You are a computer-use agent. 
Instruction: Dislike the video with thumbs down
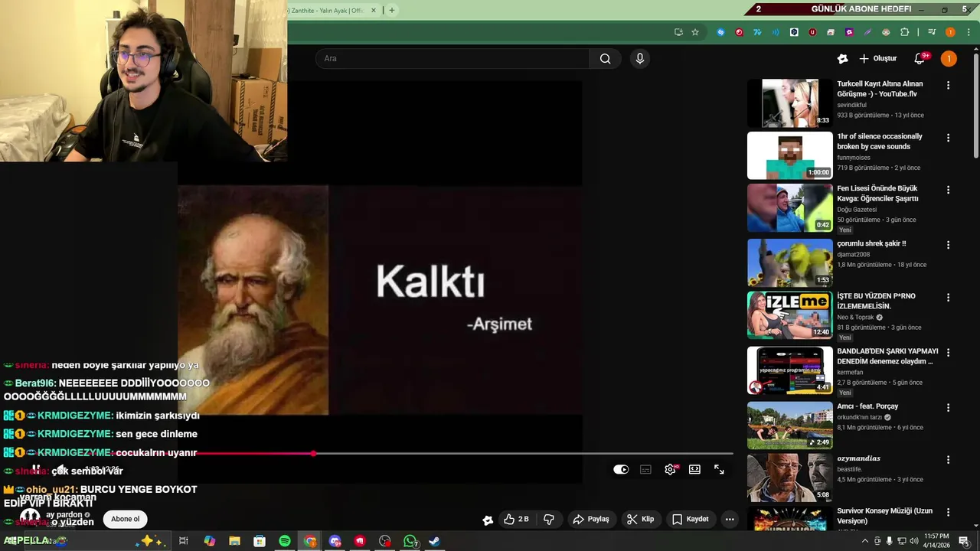549,519
